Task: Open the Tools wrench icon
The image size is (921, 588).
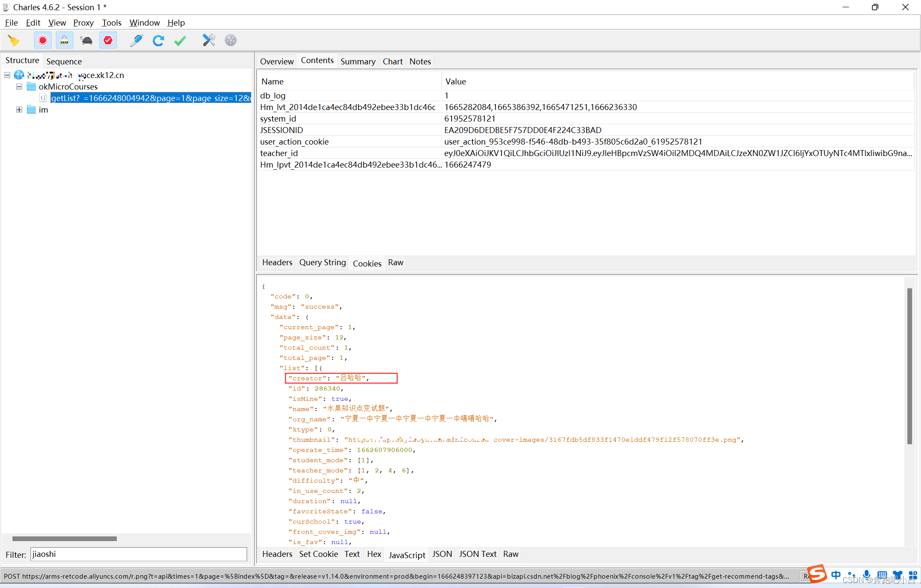Action: [209, 41]
